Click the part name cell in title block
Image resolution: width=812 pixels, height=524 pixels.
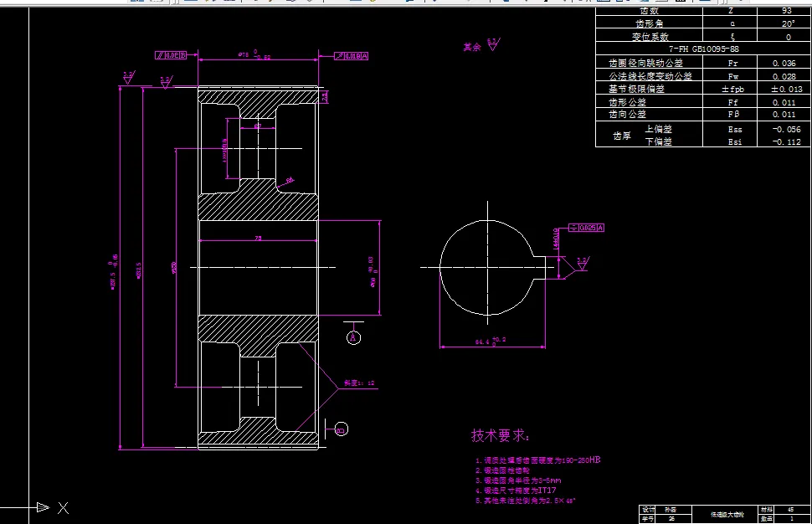[x=727, y=515]
